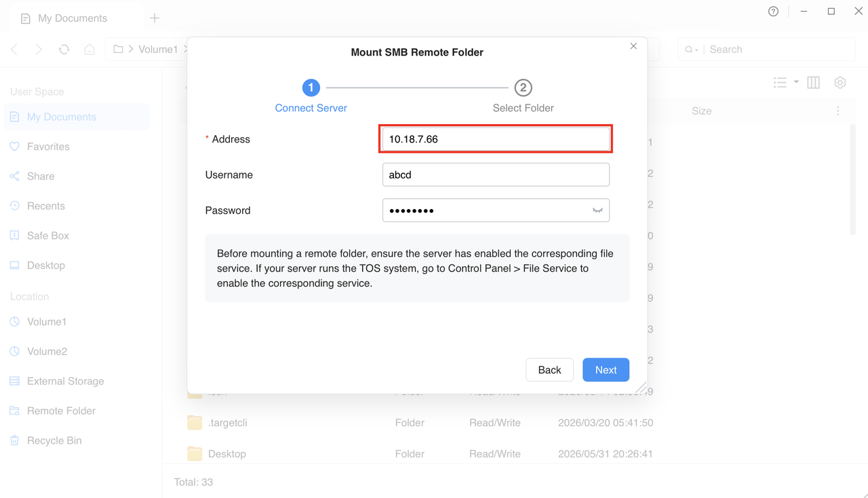Click the Recents clock icon
Viewport: 868px width, 498px height.
click(14, 206)
